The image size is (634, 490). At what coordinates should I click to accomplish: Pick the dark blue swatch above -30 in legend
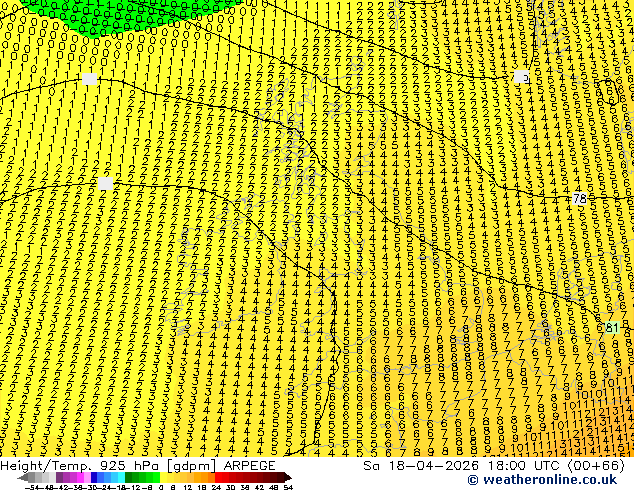coord(94,478)
